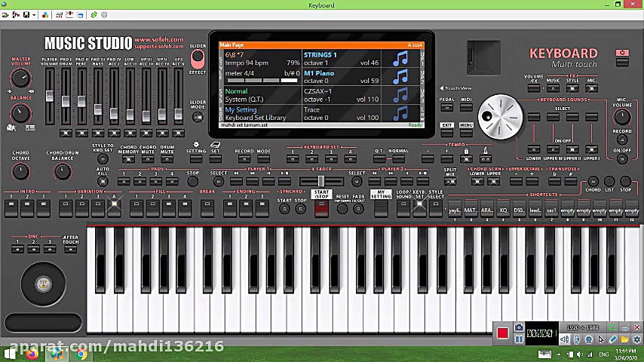The width and height of the screenshot is (644, 362).
Task: Click the PLAYER VOLUME slider
Action: [49, 96]
